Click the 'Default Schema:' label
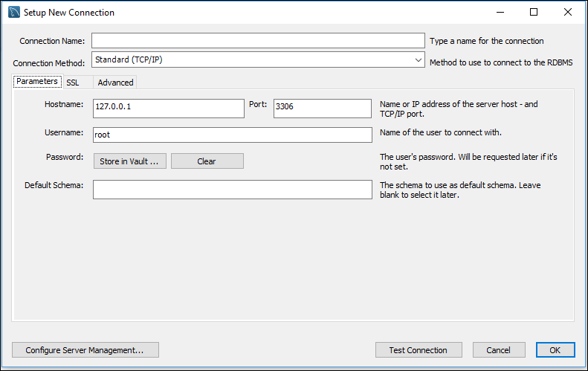Image resolution: width=588 pixels, height=371 pixels. click(54, 185)
